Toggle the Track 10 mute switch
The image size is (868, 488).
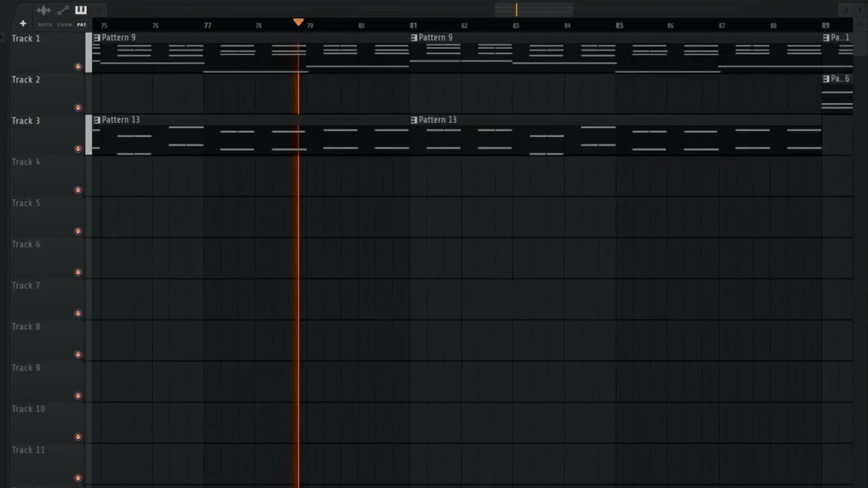click(78, 437)
